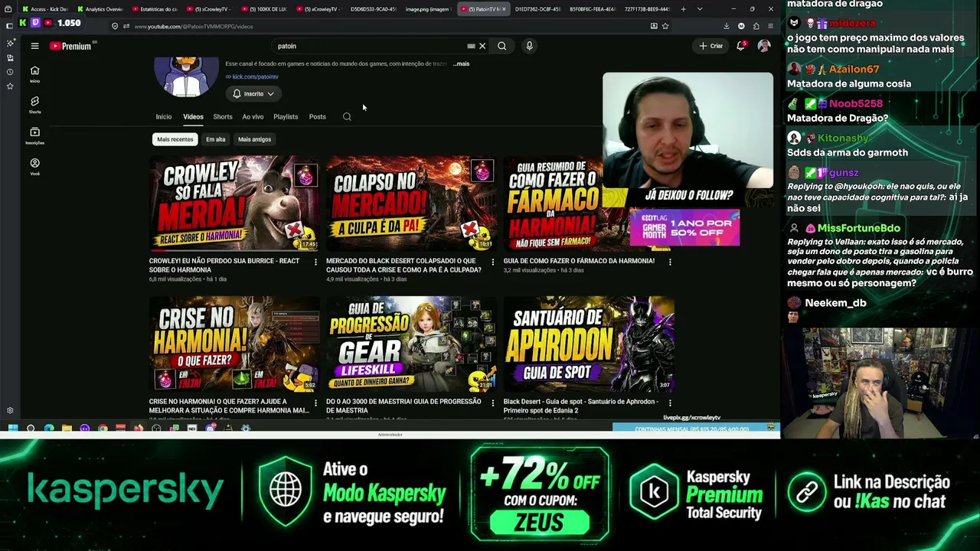Open a new browser tab
The height and width of the screenshot is (551, 980).
pos(681,9)
